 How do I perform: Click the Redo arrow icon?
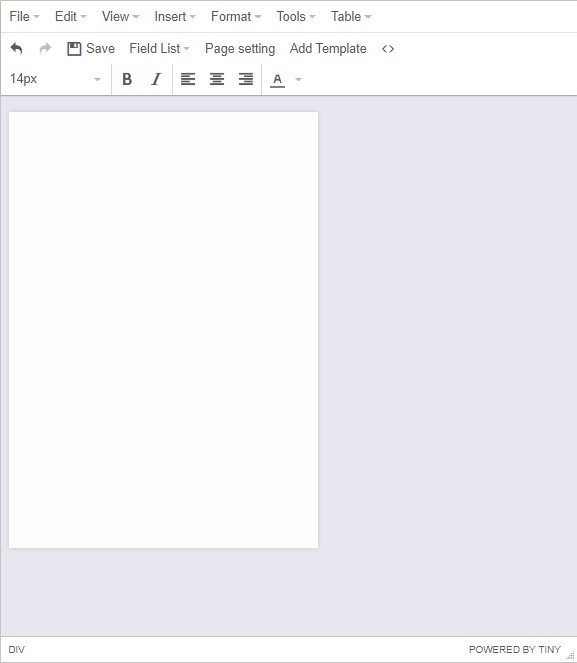[x=45, y=49]
